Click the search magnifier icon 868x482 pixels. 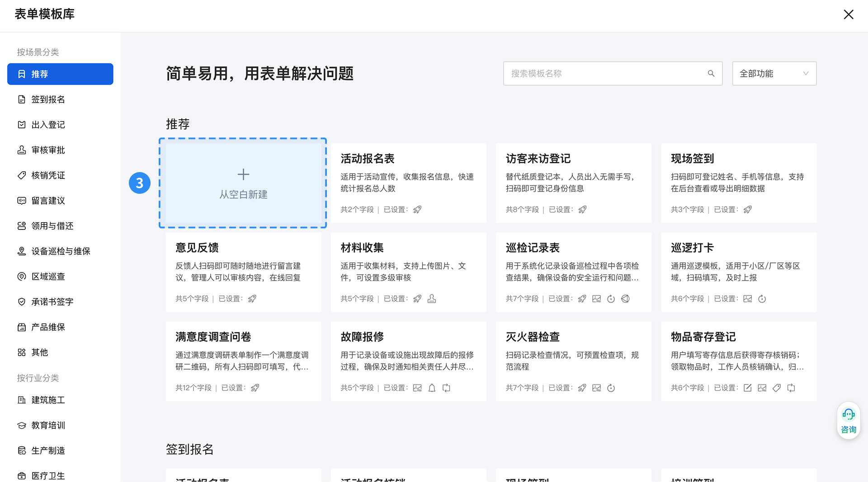[x=711, y=74]
